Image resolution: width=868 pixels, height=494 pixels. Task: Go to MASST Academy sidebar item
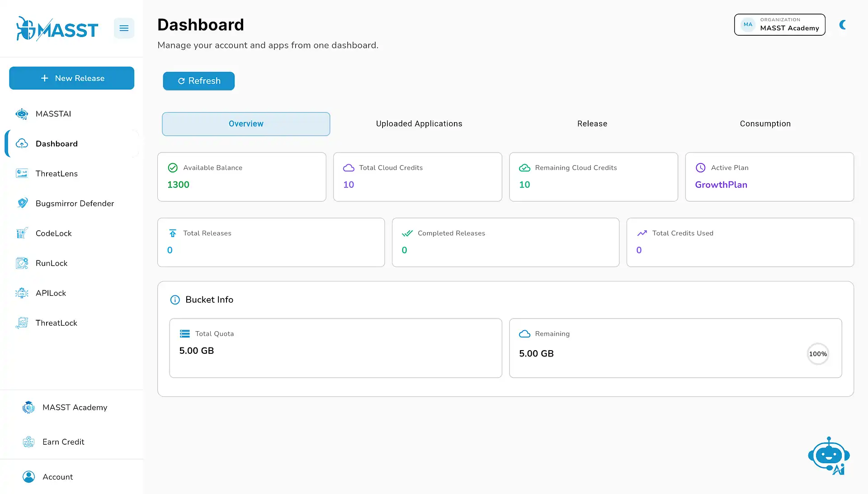click(x=71, y=408)
